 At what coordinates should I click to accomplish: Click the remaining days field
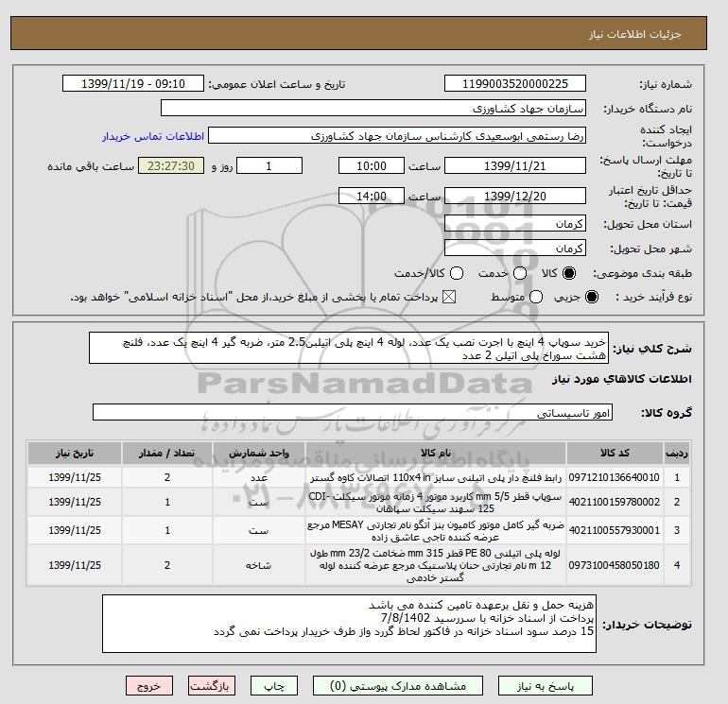click(269, 165)
